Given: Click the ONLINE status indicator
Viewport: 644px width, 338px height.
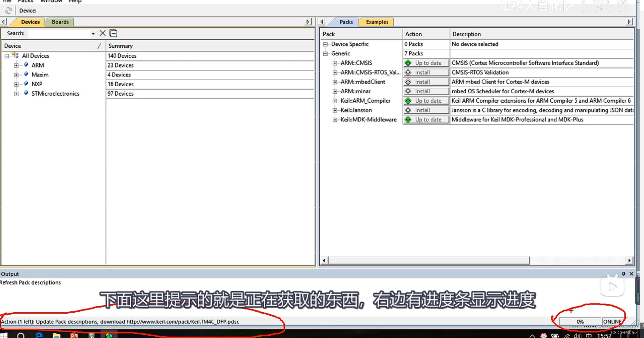Looking at the screenshot, I should 612,322.
